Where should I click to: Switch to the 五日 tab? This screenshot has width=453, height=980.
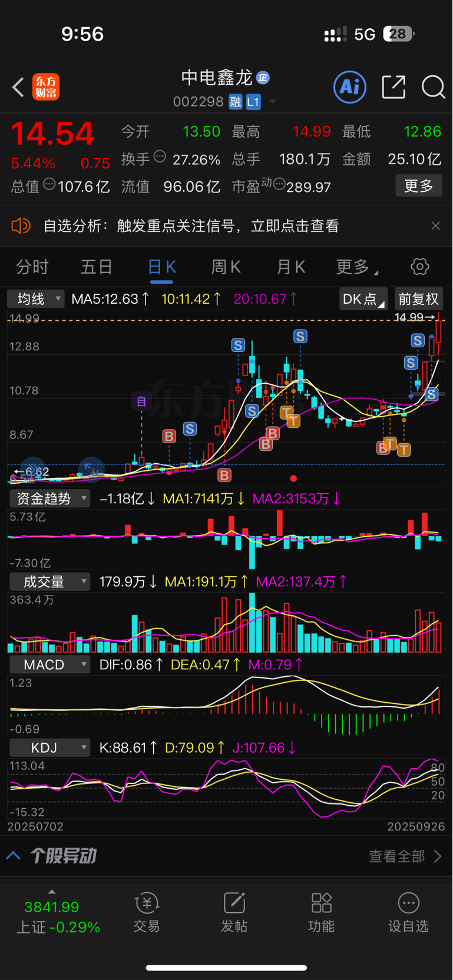pyautogui.click(x=97, y=267)
